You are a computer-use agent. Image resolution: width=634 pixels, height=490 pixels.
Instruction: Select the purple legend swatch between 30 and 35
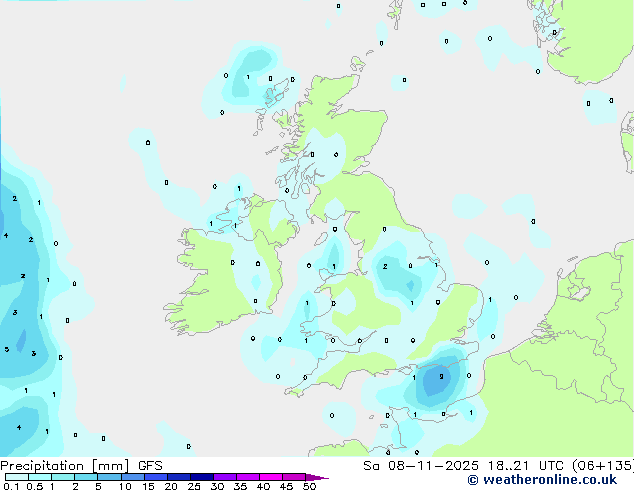[x=225, y=477]
